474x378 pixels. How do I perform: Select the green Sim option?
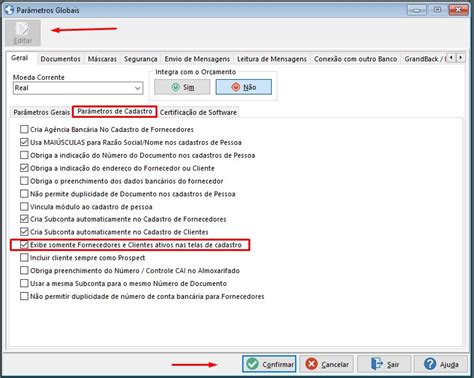tap(182, 87)
